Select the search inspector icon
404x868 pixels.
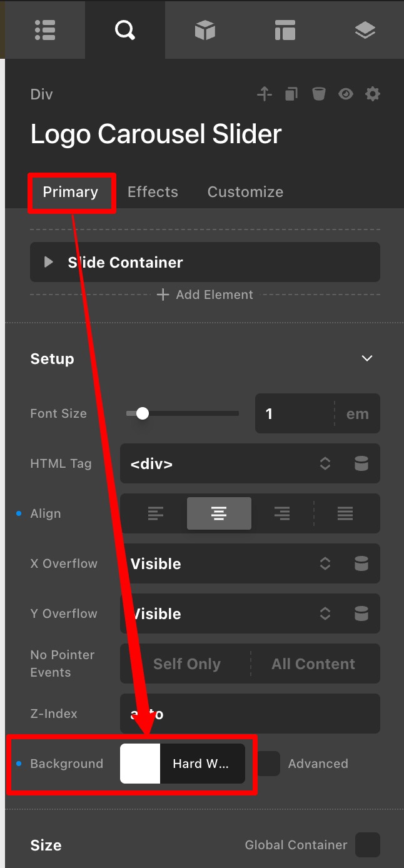(125, 29)
